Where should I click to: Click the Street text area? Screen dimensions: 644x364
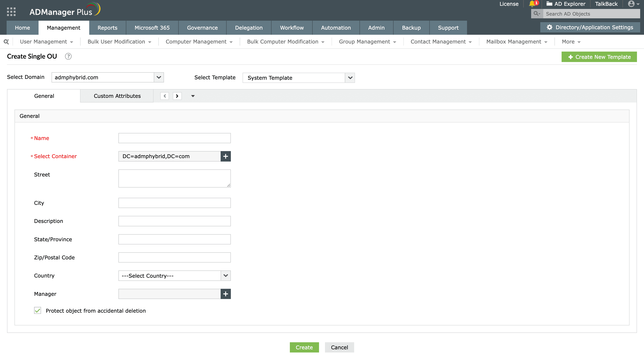pos(174,178)
